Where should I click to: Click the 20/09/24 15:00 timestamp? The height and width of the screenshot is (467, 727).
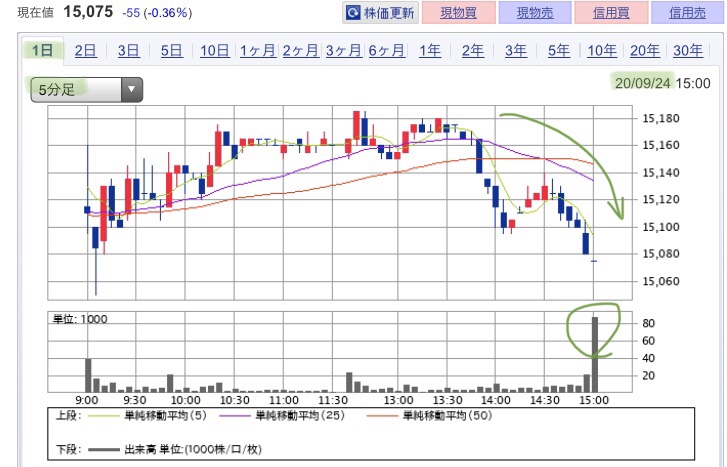click(663, 83)
